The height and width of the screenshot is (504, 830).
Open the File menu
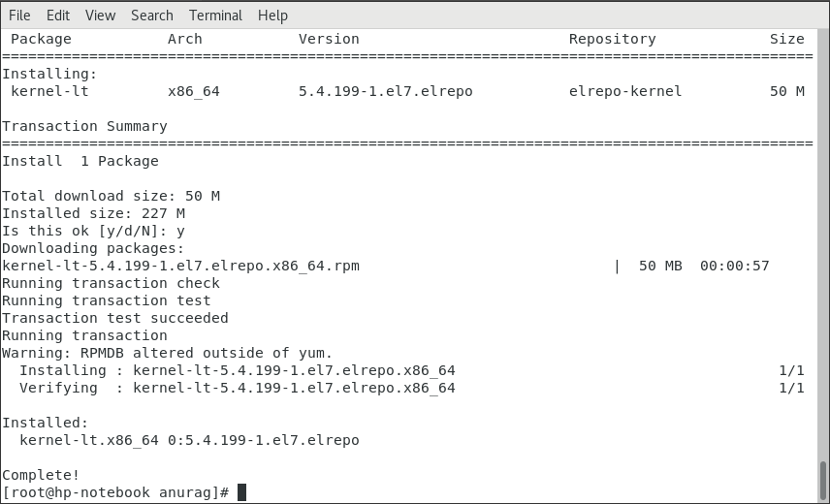click(19, 16)
